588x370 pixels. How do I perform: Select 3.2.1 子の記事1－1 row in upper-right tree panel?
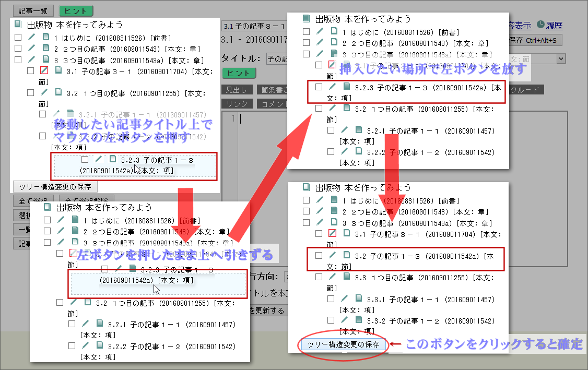coord(411,136)
